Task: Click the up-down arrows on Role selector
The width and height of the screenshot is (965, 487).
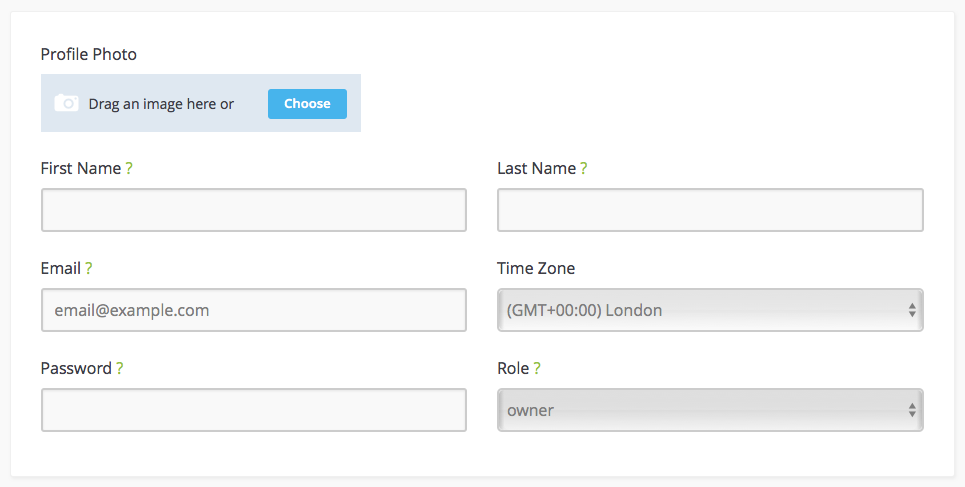Action: 912,410
